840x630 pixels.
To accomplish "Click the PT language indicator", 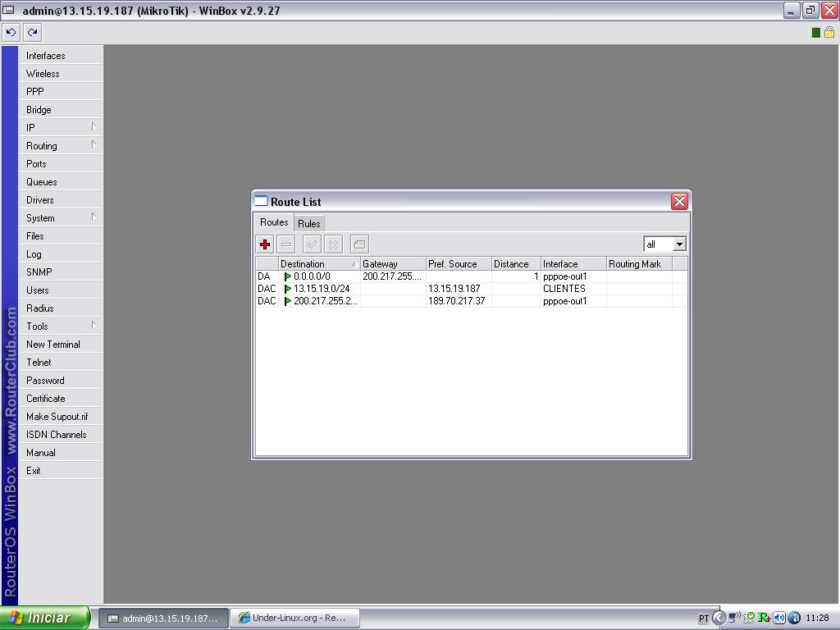I will (x=703, y=619).
